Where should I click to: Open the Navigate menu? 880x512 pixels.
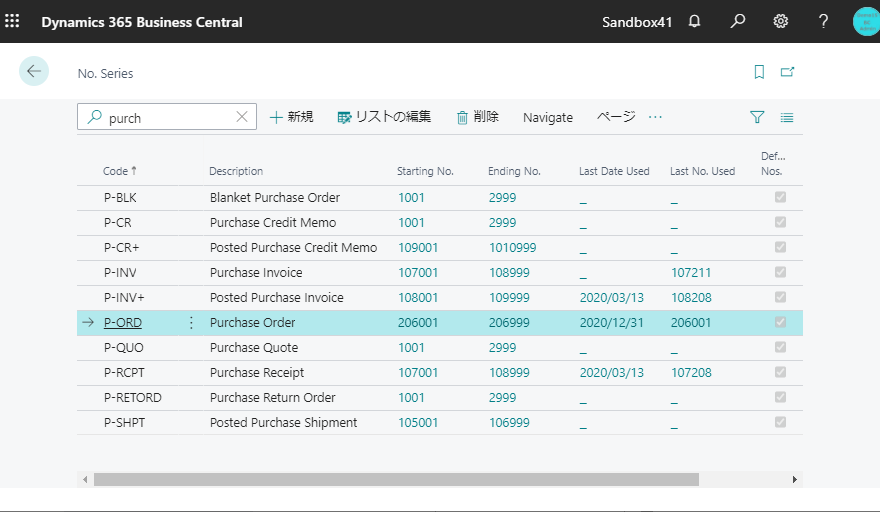[x=548, y=117]
